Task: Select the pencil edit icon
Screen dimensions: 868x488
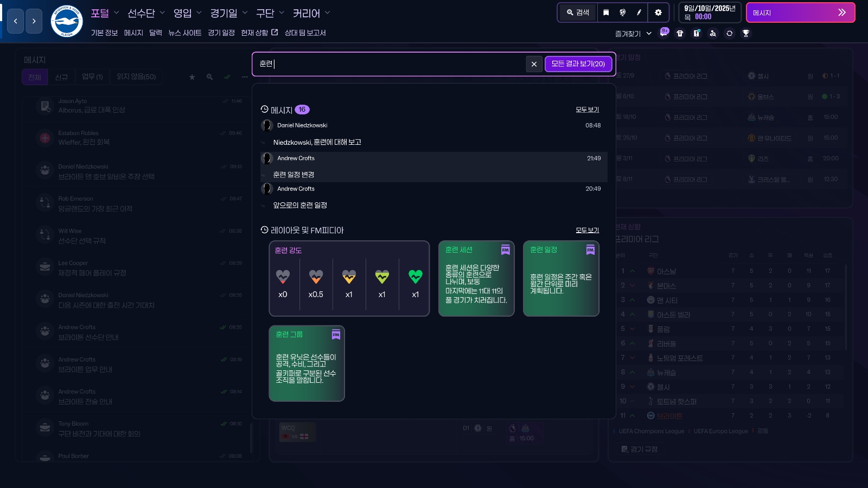Action: [639, 12]
